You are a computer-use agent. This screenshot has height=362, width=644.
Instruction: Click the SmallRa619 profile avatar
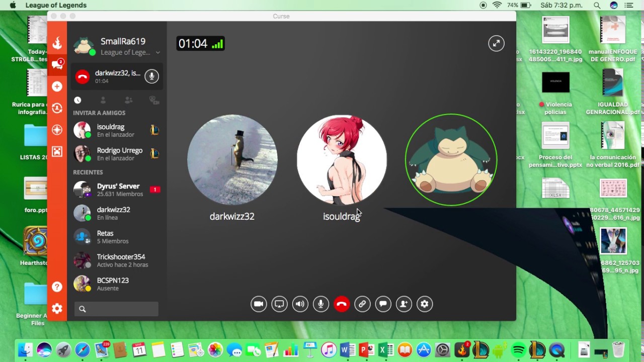point(84,46)
